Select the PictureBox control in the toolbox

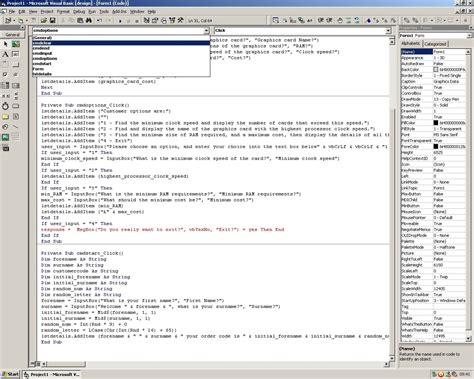[x=16, y=44]
